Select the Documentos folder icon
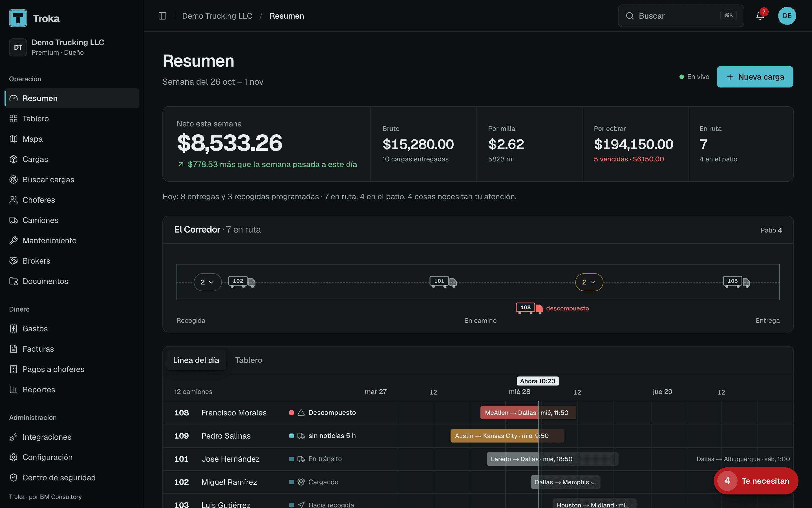This screenshot has height=508, width=812. coord(14,281)
